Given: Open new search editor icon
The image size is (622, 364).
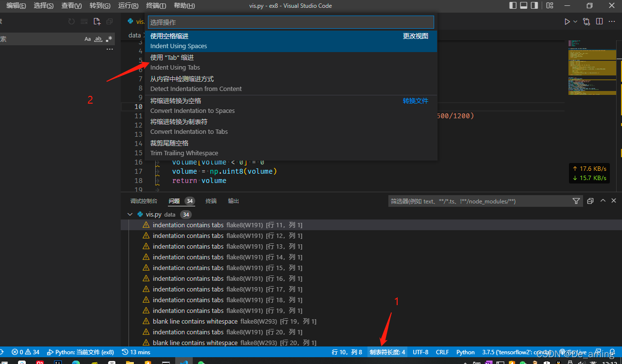Looking at the screenshot, I should [97, 21].
